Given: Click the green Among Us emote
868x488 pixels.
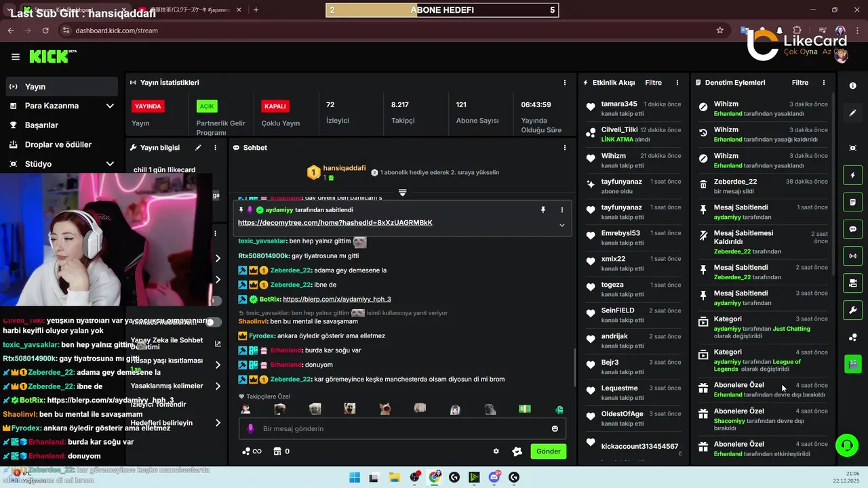Looking at the screenshot, I should coord(559,409).
